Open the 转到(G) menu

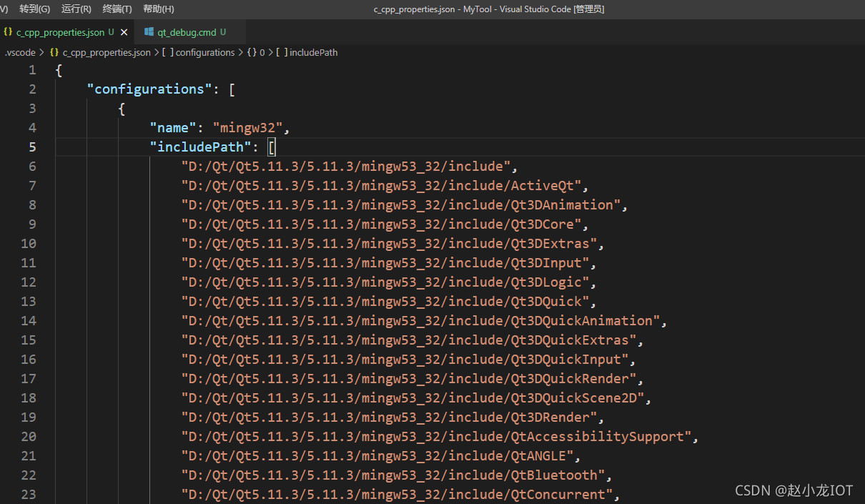(x=34, y=9)
